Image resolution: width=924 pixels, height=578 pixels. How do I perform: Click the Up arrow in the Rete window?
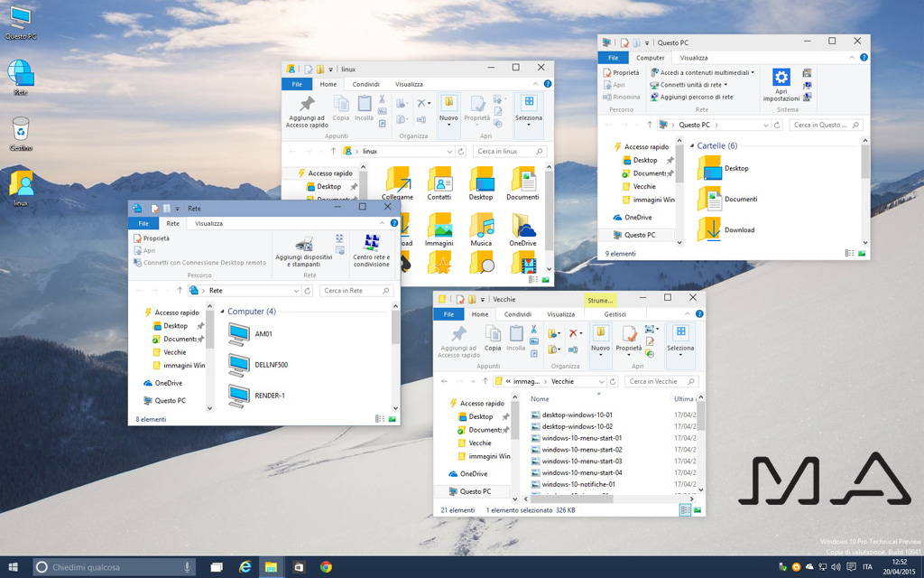(180, 291)
